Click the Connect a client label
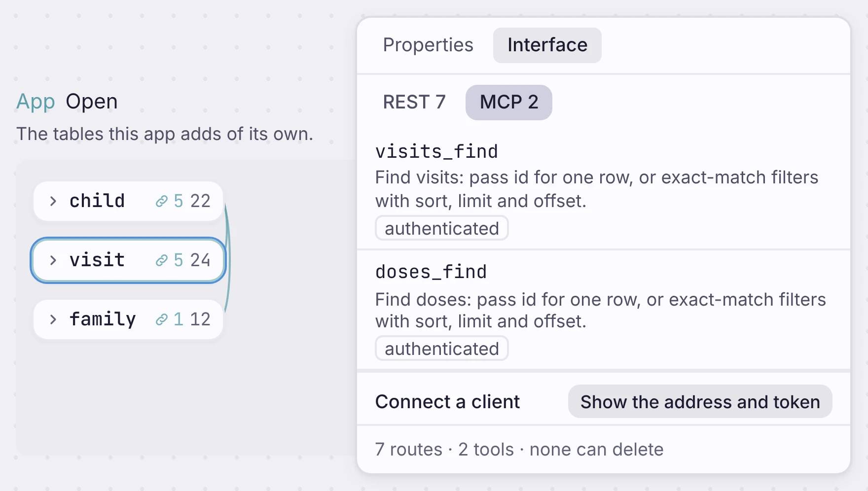The height and width of the screenshot is (491, 868). tap(447, 402)
